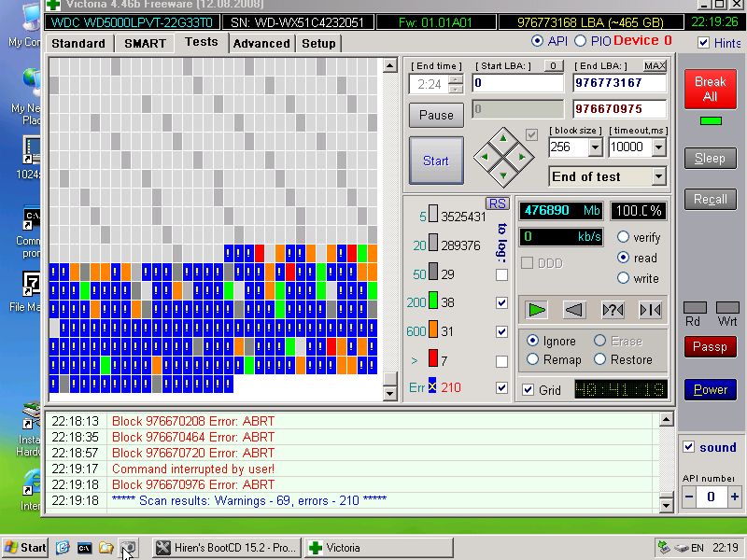Click the random seek scan icon
This screenshot has height=560, width=747.
[613, 310]
